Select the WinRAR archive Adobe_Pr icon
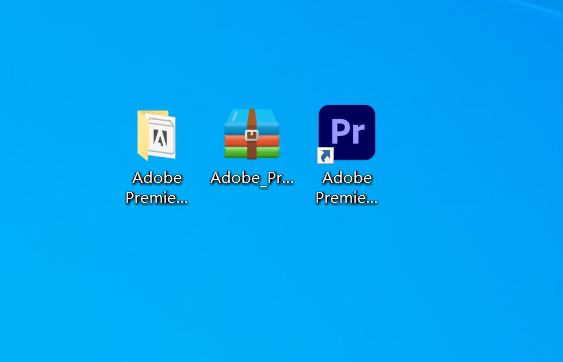Image resolution: width=563 pixels, height=362 pixels. [x=252, y=134]
